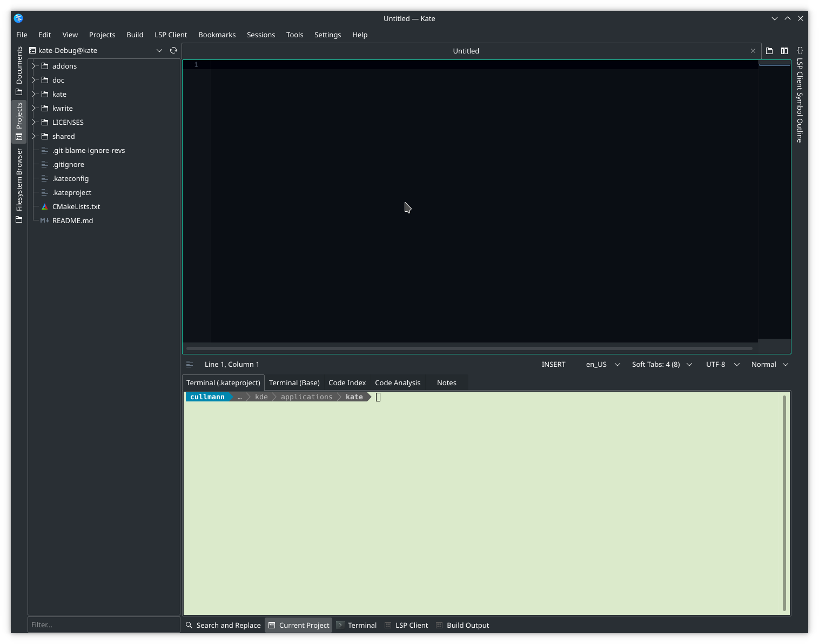Open the Documents sidebar panel
819x644 pixels.
pyautogui.click(x=19, y=70)
